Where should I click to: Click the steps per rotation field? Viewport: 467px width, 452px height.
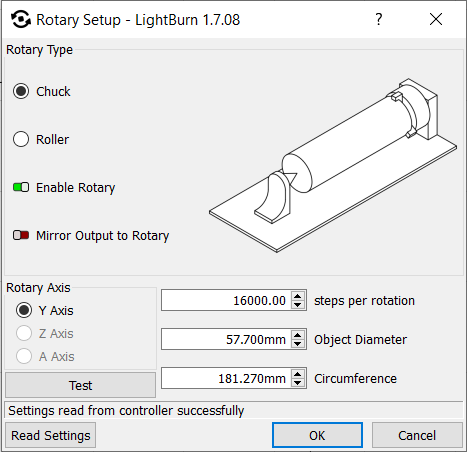(x=226, y=300)
